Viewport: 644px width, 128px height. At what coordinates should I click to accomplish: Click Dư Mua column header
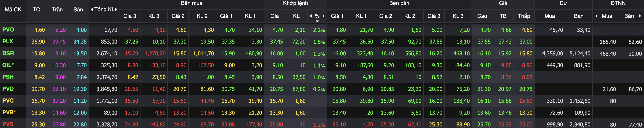click(550, 16)
